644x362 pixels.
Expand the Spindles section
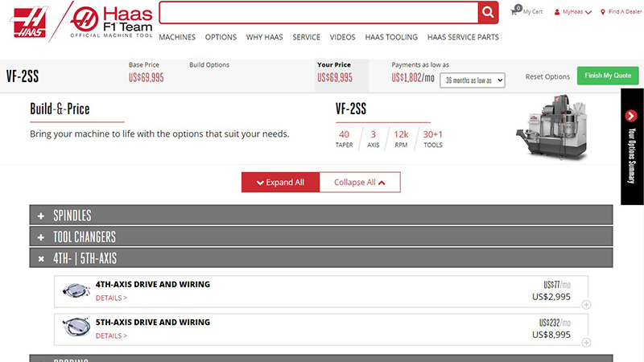pos(320,215)
